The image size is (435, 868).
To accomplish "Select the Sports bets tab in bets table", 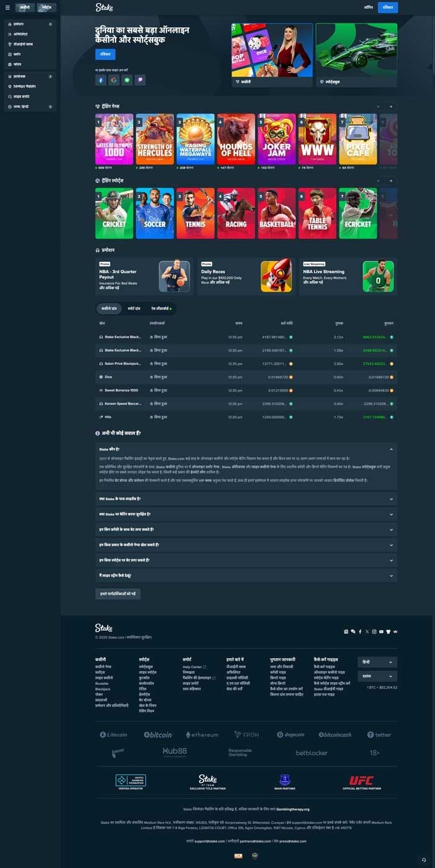I will [134, 308].
